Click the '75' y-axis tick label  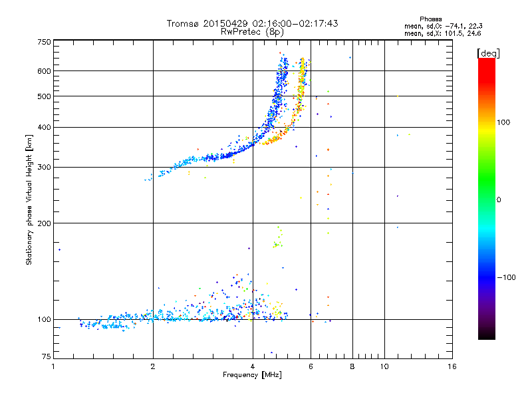tap(47, 356)
